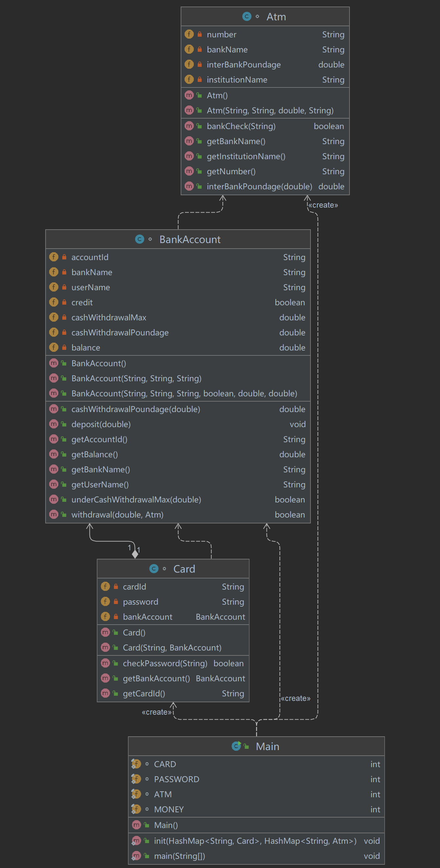The width and height of the screenshot is (440, 868).
Task: Click 'int' type of CARD constant
Action: pyautogui.click(x=375, y=764)
